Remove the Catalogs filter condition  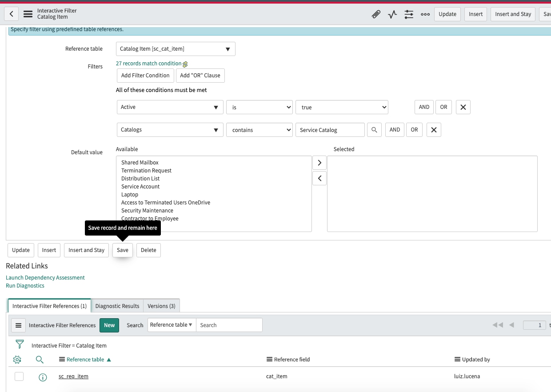coord(434,130)
